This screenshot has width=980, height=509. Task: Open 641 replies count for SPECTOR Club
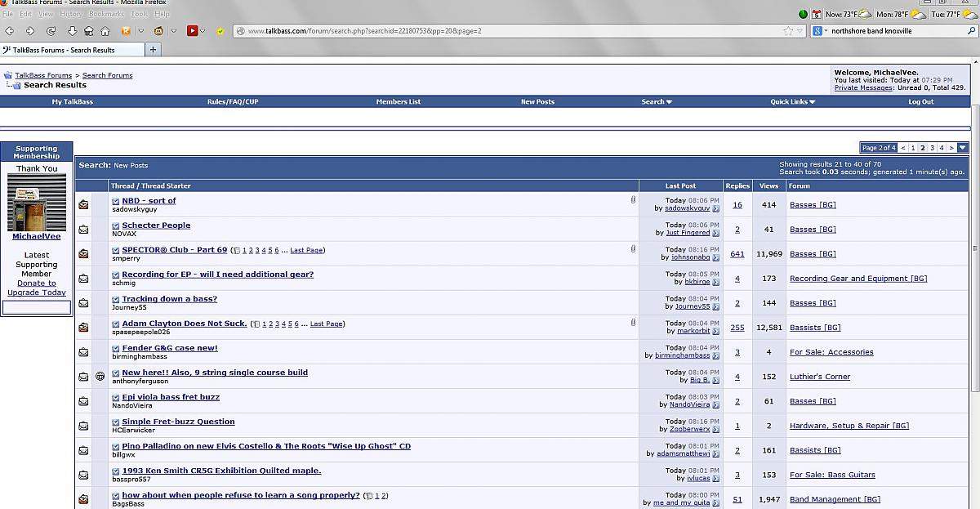click(737, 254)
